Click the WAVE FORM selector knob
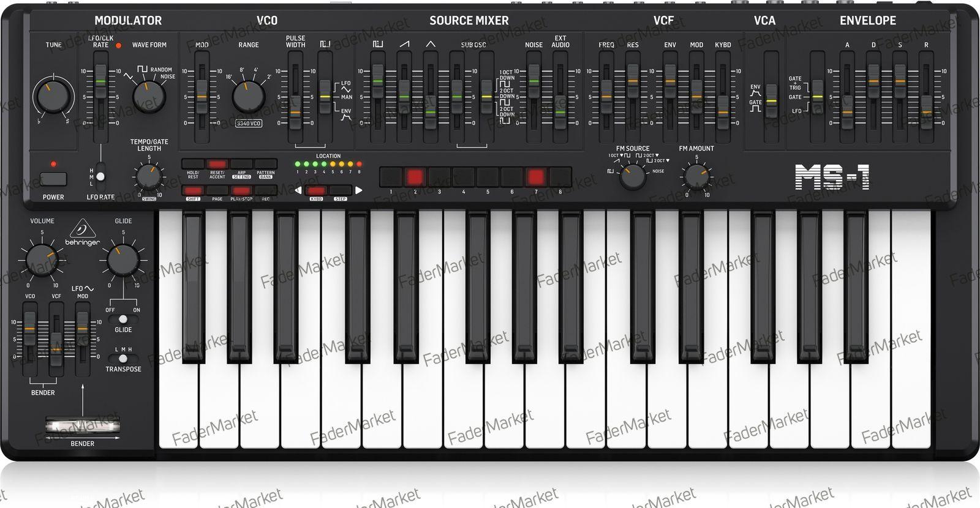 (x=149, y=95)
